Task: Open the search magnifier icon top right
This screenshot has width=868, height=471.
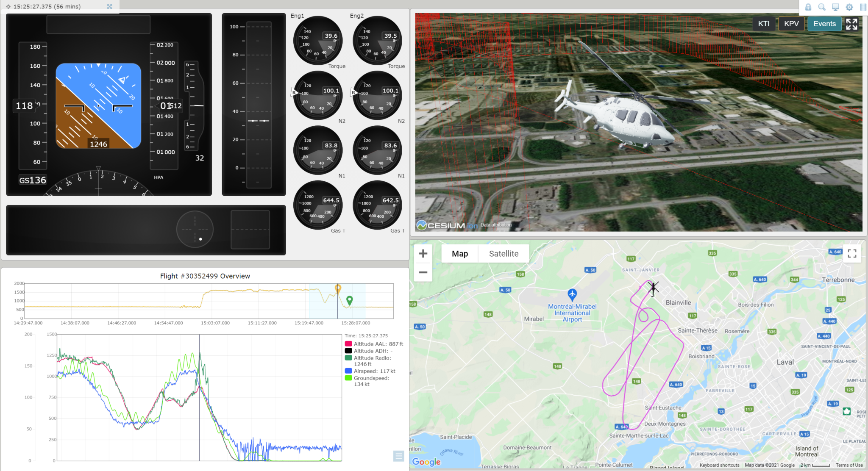Action: pos(821,7)
